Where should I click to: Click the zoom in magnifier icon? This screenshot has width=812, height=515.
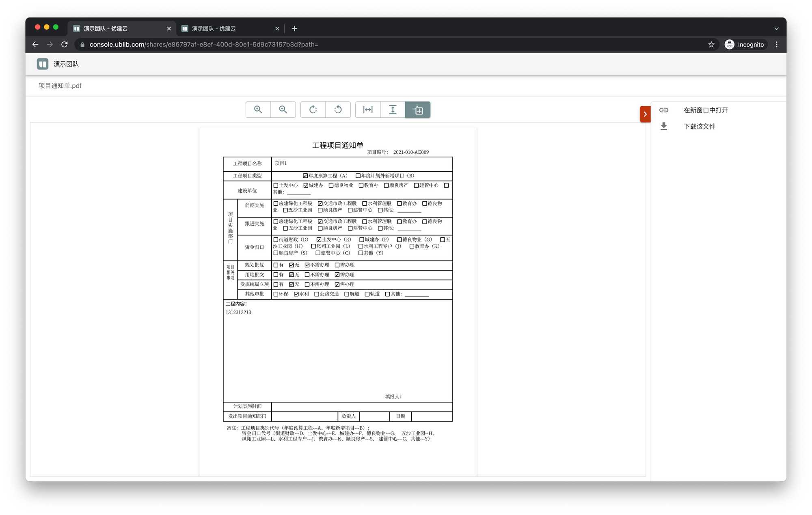click(258, 110)
